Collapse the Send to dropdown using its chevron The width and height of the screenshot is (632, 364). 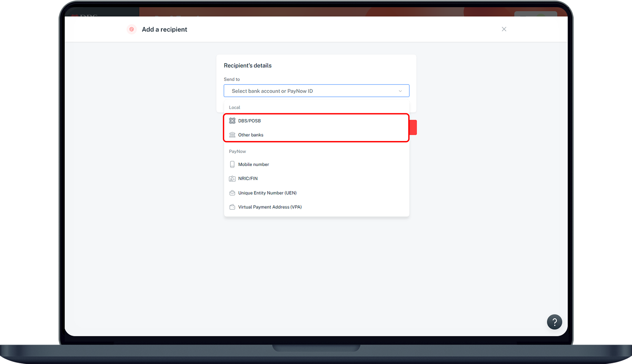[400, 91]
